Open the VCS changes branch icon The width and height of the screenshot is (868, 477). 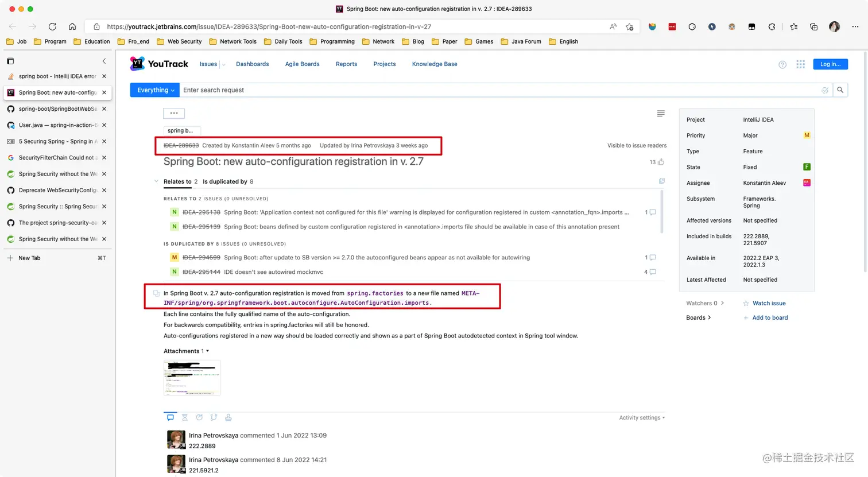pyautogui.click(x=214, y=417)
